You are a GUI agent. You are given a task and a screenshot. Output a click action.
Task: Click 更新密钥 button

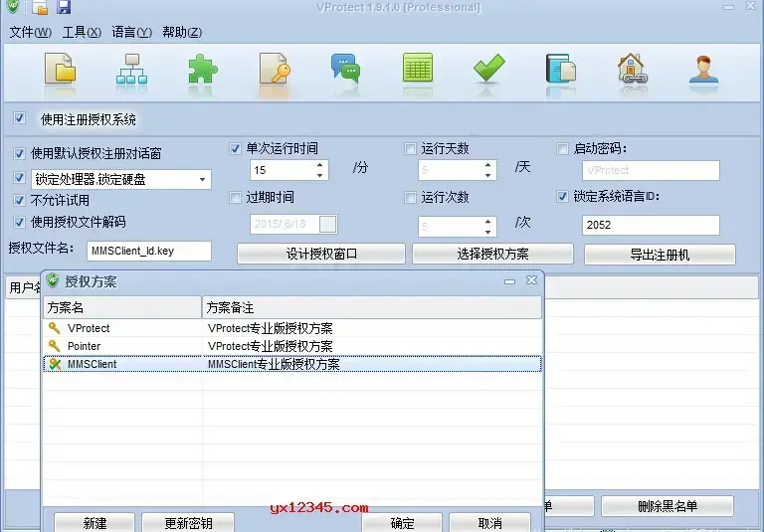coord(188,522)
